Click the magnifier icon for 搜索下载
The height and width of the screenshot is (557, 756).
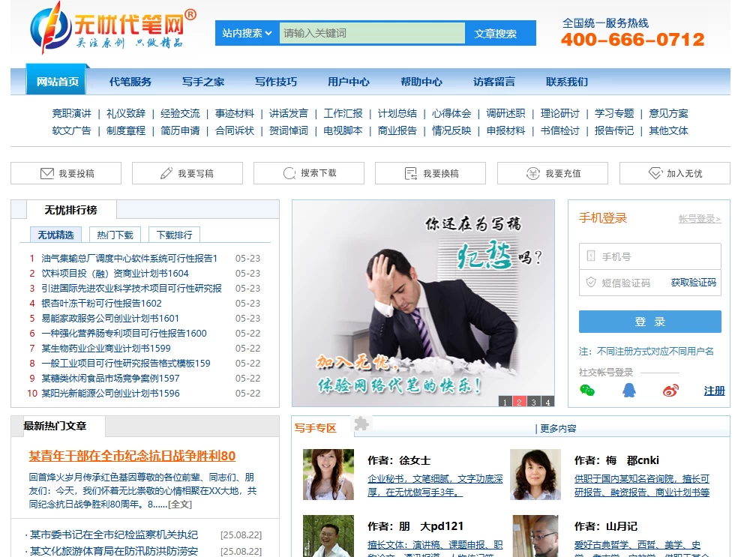point(289,173)
